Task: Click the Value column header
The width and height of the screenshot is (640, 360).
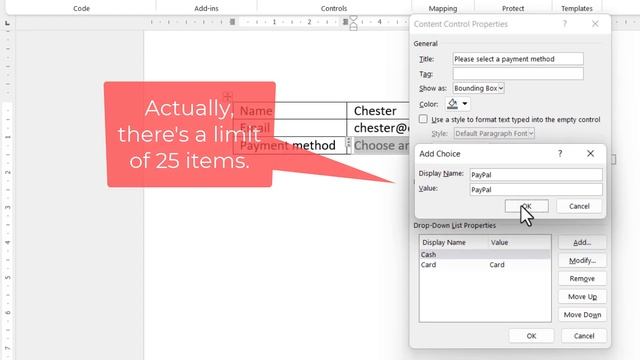Action: click(499, 242)
